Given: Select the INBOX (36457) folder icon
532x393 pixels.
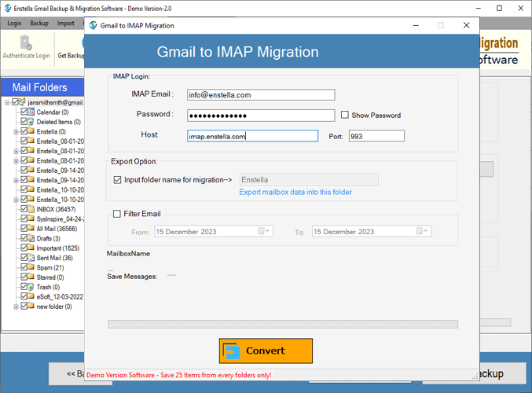Looking at the screenshot, I should coord(31,209).
